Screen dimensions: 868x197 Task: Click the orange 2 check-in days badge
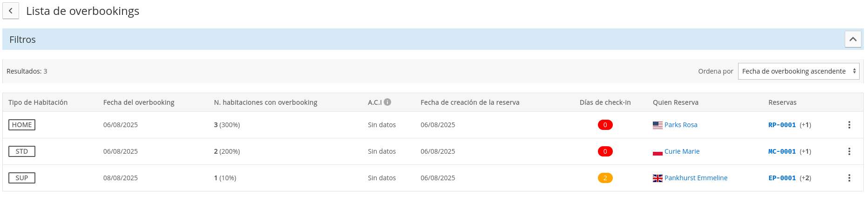605,178
